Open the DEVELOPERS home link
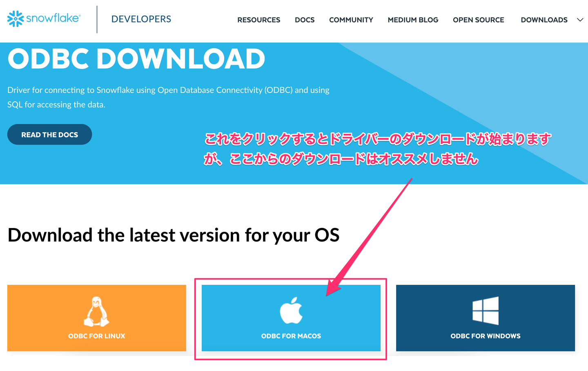This screenshot has height=371, width=588. click(141, 19)
